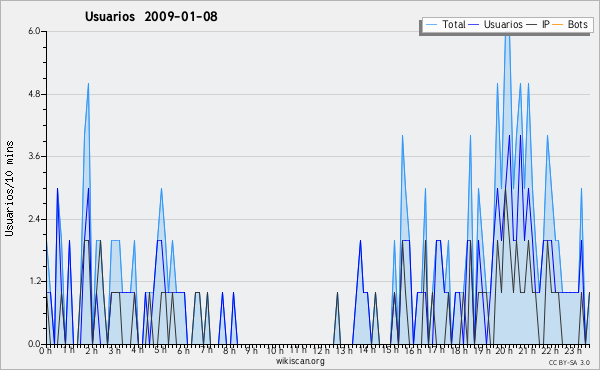The image size is (600, 370).
Task: Click the light blue Total legend line
Action: 431,25
